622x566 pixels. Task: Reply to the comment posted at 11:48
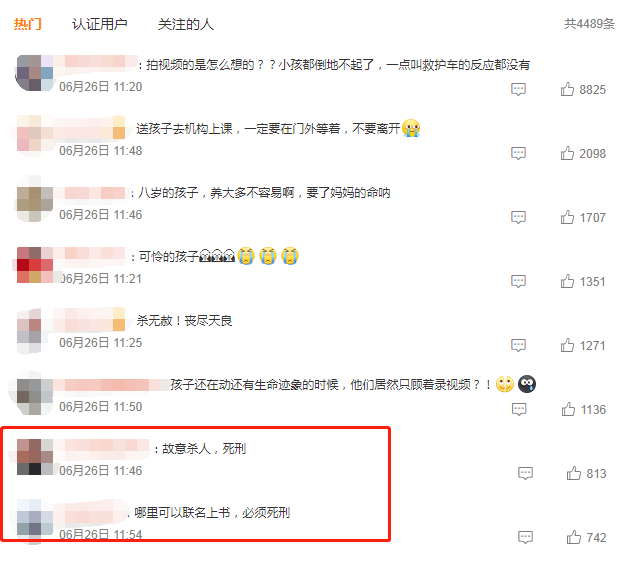pos(518,153)
